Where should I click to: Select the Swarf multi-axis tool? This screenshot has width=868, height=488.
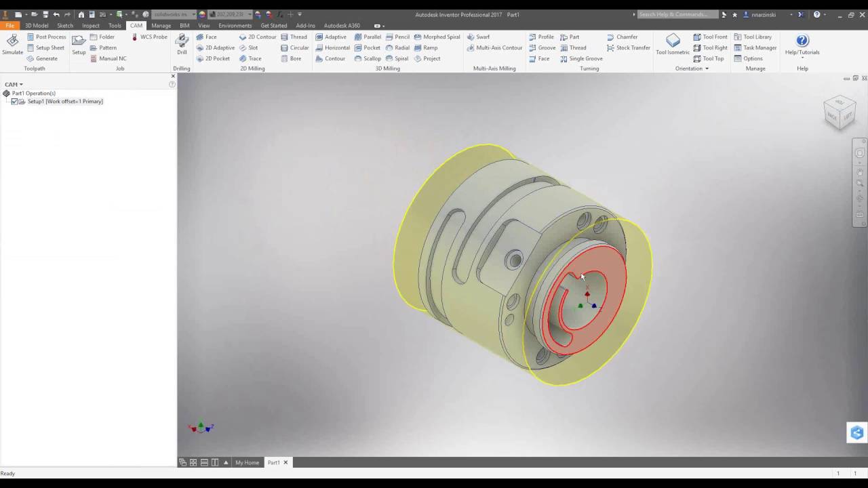(478, 37)
